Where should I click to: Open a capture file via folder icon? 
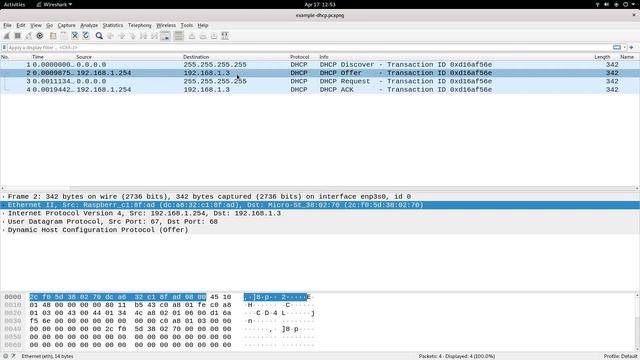[53, 36]
